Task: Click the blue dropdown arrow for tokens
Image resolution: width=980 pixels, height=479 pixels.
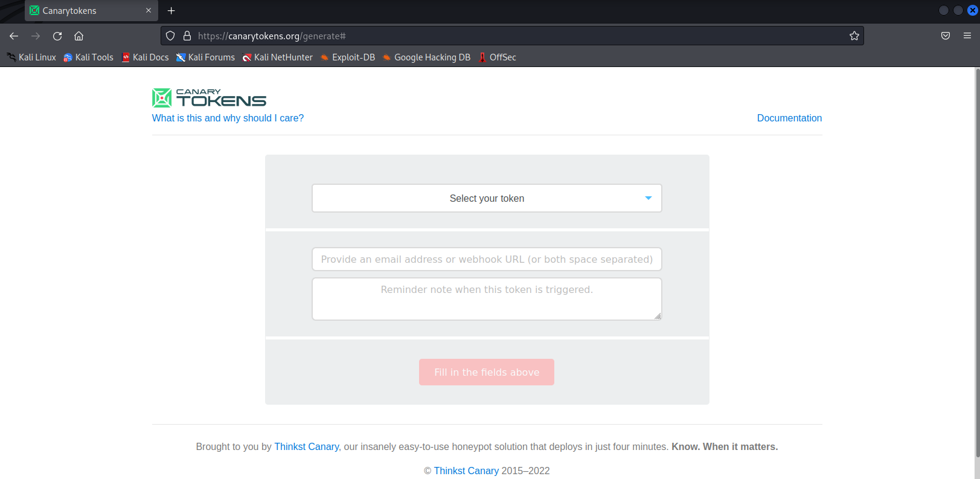Action: pos(648,198)
